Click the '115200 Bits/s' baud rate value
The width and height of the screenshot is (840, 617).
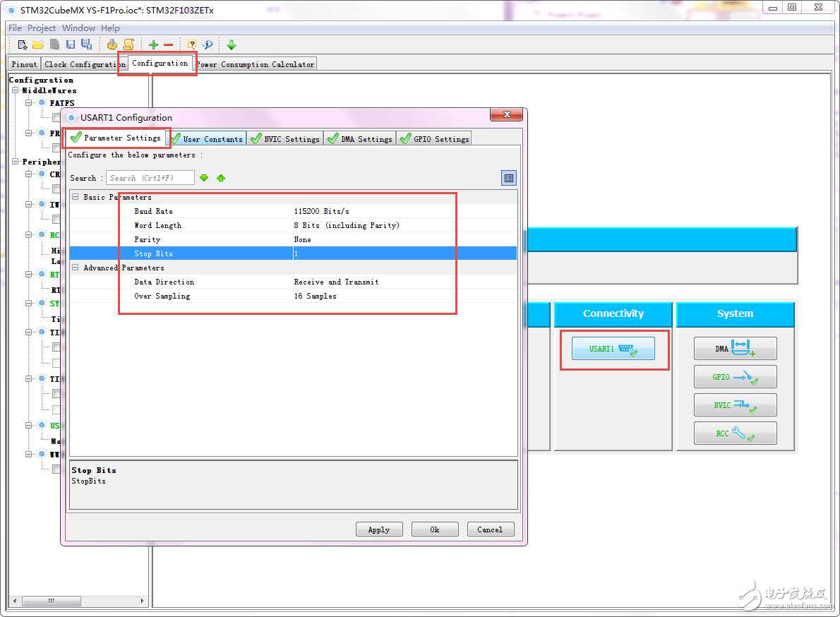(x=321, y=211)
